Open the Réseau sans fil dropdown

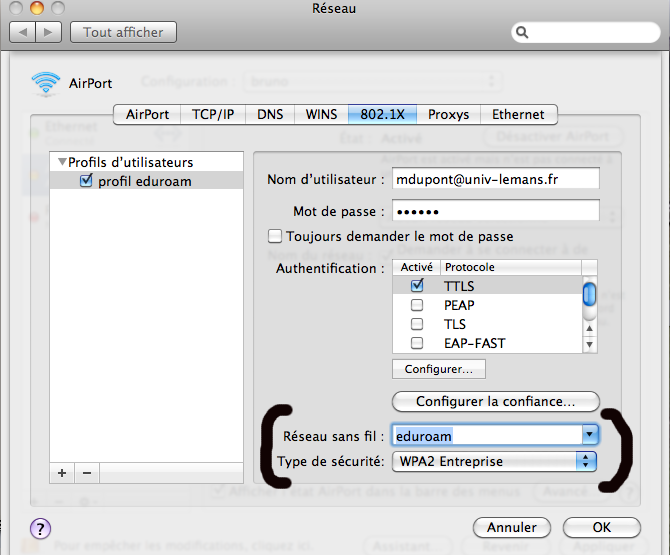tap(590, 435)
